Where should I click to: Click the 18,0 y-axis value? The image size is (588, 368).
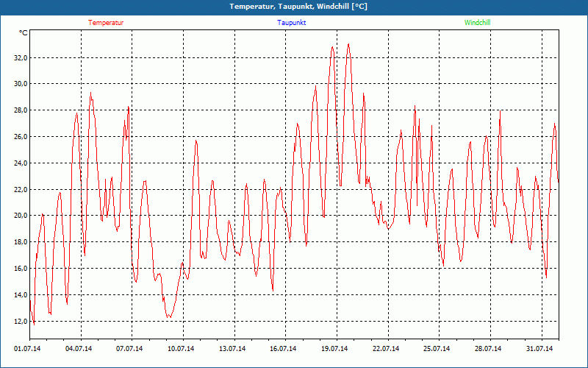click(21, 242)
